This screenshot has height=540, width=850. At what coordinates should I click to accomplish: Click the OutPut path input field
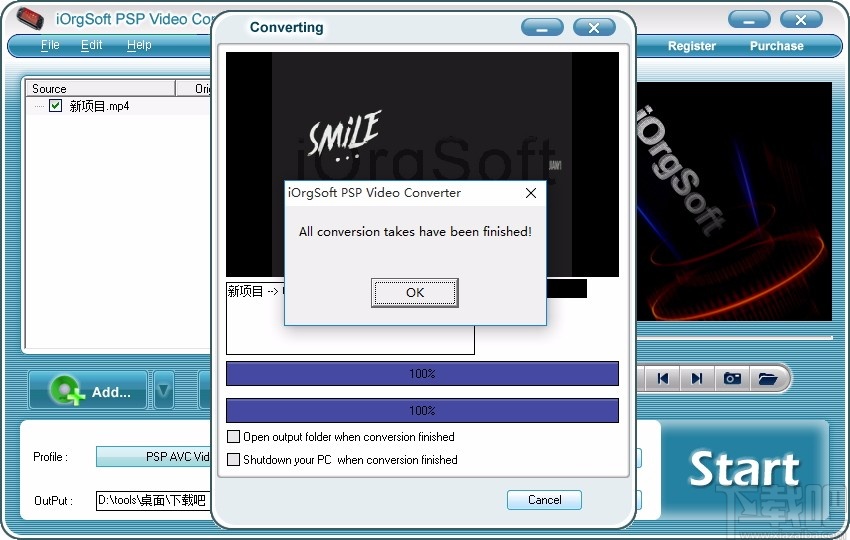tap(154, 500)
